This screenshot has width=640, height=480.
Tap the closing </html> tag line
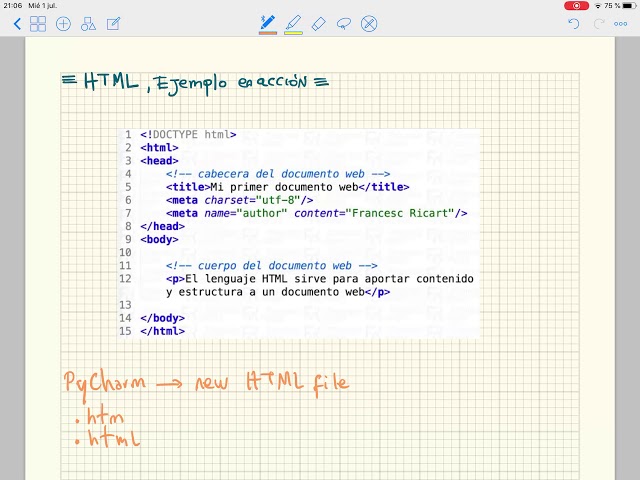tap(162, 331)
